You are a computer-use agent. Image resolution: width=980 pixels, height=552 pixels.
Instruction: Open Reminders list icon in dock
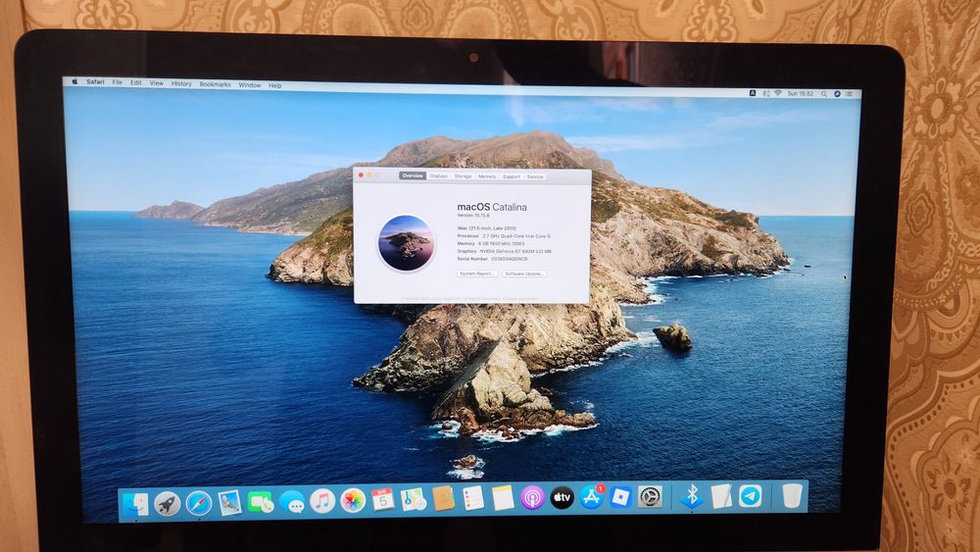(x=473, y=498)
